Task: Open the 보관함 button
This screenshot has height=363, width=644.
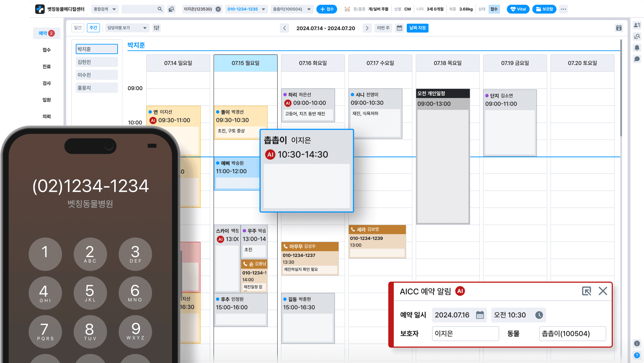Action: click(x=544, y=9)
